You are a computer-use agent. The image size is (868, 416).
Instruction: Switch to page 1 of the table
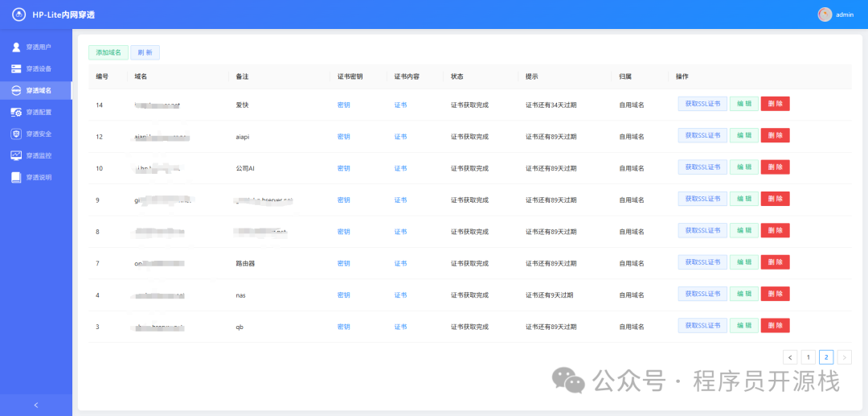[809, 357]
